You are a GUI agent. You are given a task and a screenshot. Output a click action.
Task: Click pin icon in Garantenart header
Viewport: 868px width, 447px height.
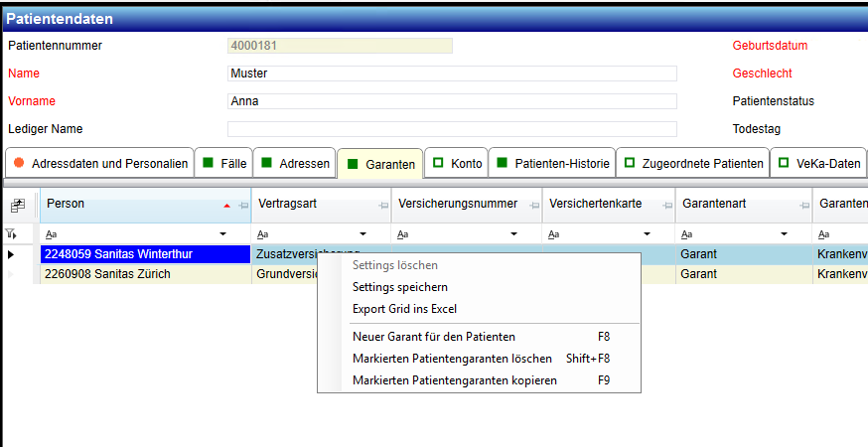coord(803,206)
